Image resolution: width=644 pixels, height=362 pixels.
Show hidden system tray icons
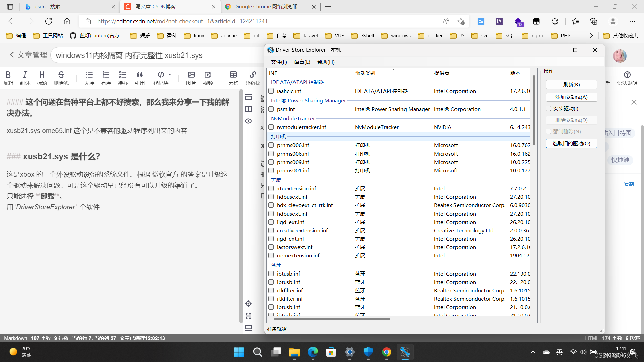[x=533, y=352]
